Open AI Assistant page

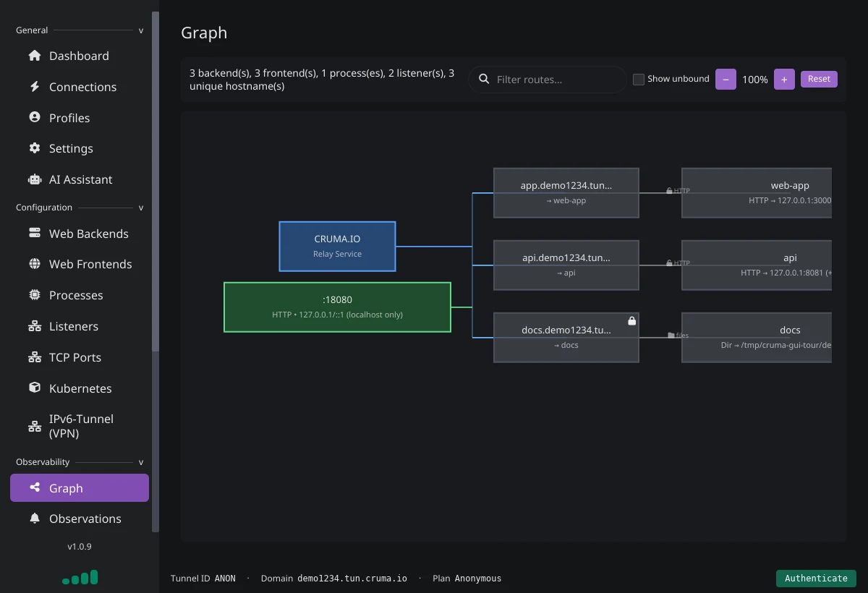[x=80, y=179]
